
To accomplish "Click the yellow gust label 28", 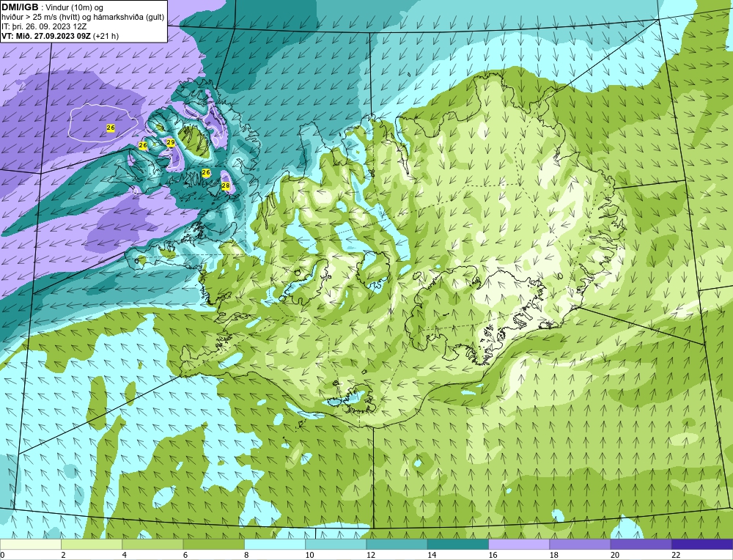I will coord(226,185).
